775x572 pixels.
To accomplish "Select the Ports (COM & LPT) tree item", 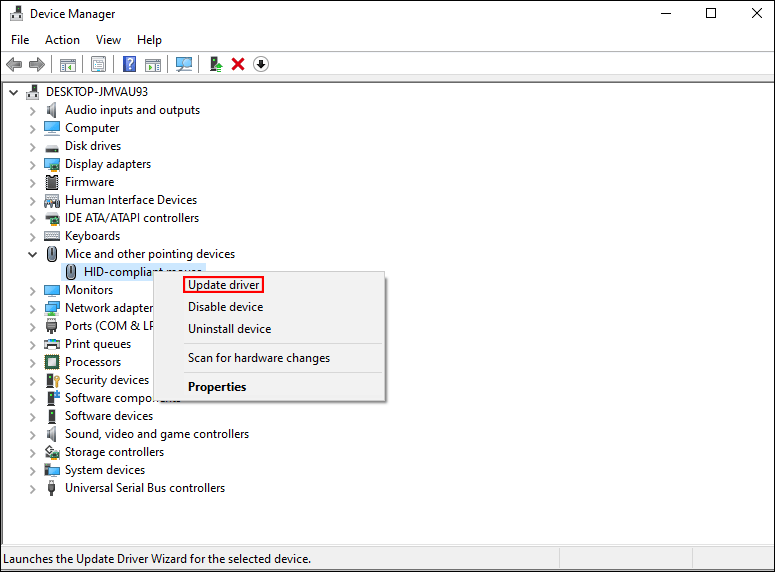I will click(109, 326).
